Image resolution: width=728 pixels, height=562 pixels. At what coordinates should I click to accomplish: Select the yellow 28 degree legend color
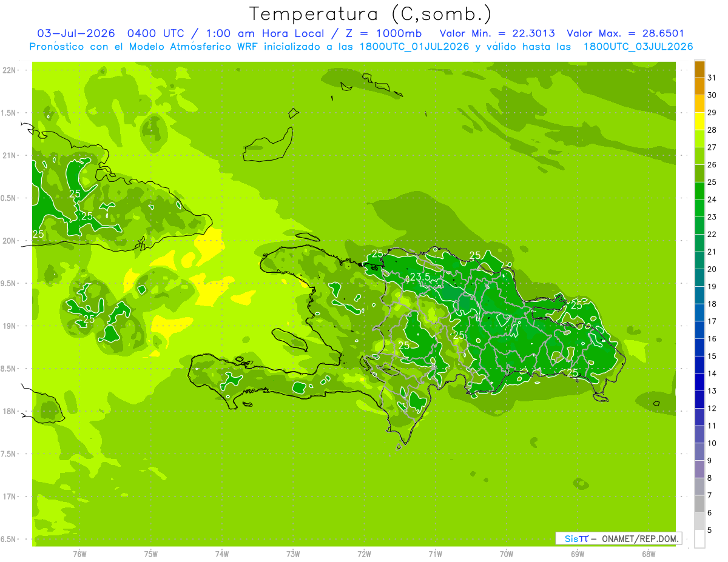pos(699,121)
